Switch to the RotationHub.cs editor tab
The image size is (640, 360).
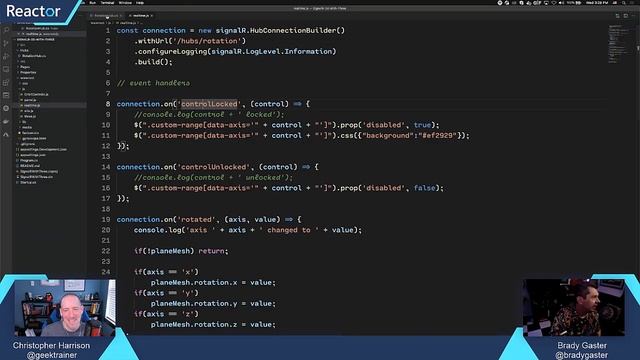[106, 16]
